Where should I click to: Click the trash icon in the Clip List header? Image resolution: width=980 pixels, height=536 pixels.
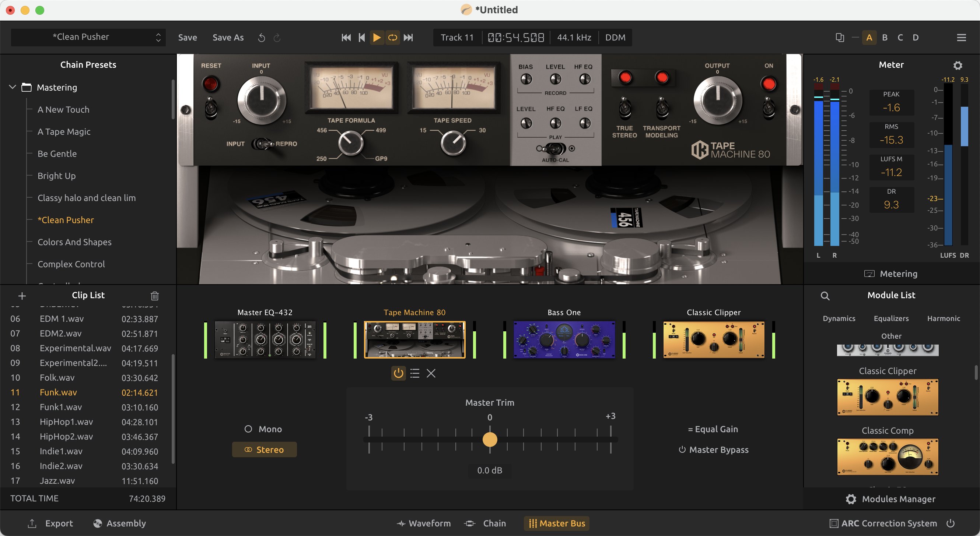coord(154,295)
